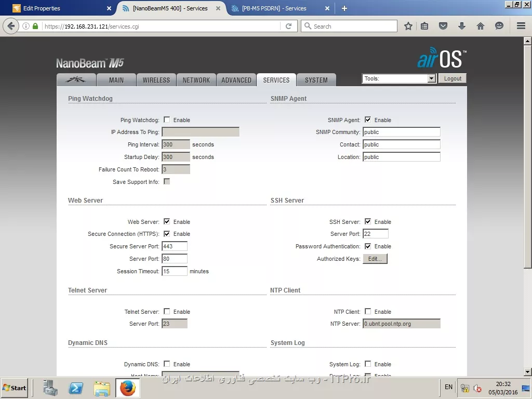Open a new tab with plus button
The width and height of the screenshot is (532, 399).
tap(344, 8)
